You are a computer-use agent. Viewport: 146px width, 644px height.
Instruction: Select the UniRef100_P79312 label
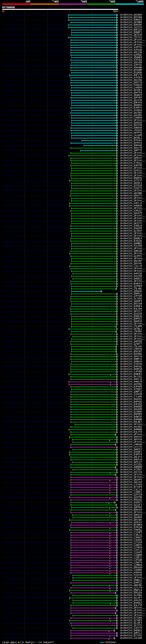tap(131, 163)
